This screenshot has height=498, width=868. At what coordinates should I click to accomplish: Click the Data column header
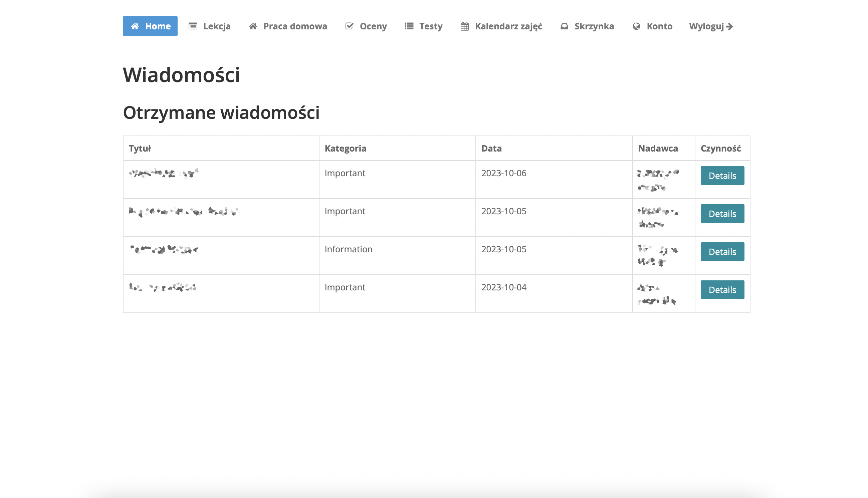(491, 149)
